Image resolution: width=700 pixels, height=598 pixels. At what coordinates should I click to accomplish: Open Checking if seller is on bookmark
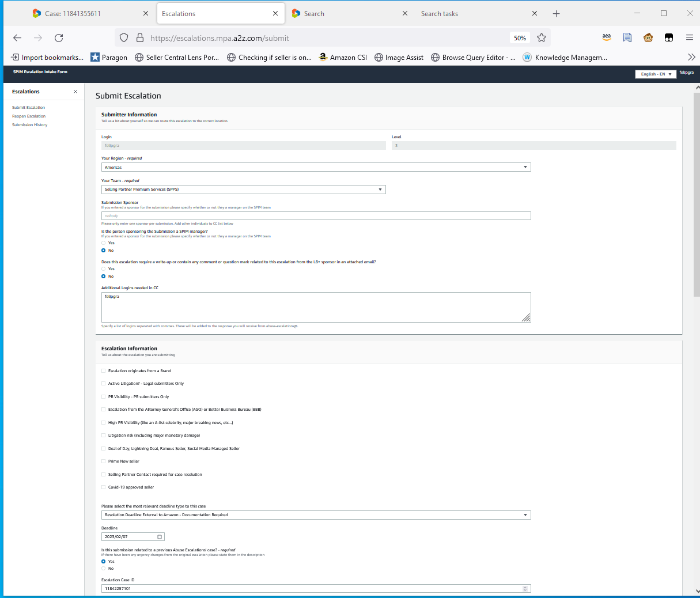tap(269, 57)
